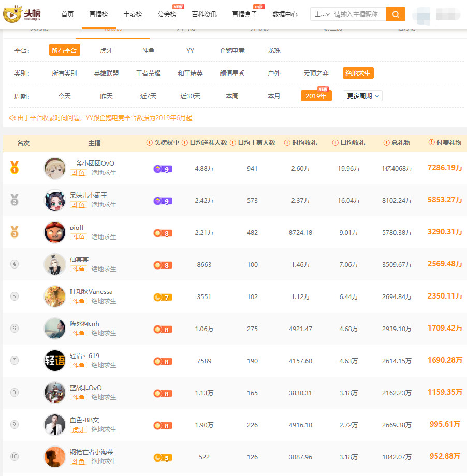Select 户外 category filter
This screenshot has width=467, height=476.
pyautogui.click(x=274, y=73)
